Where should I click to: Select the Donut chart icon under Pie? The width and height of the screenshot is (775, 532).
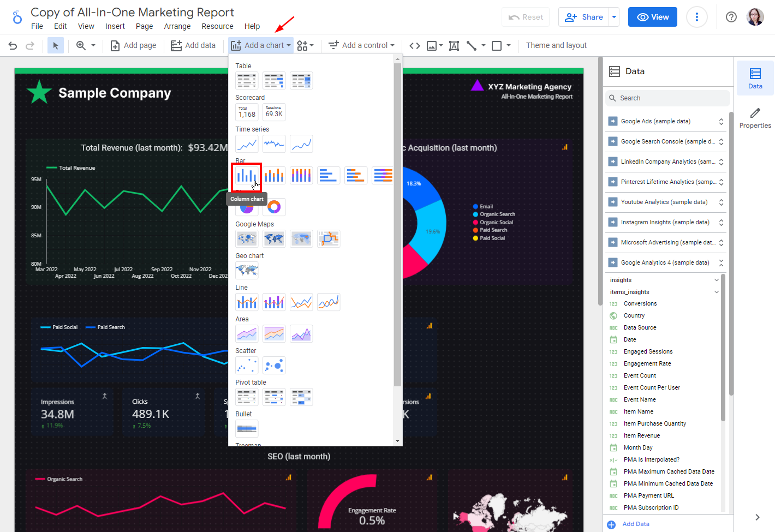(x=274, y=207)
